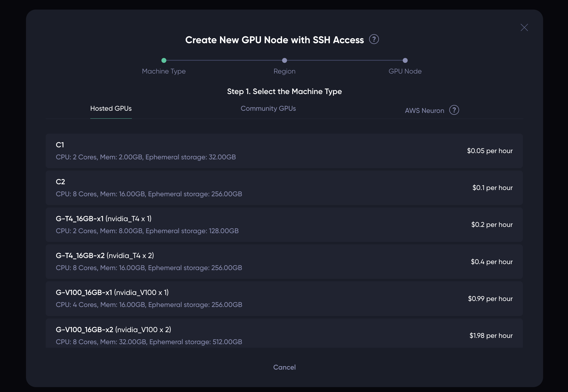Close the Create GPU Node dialog

coord(524,27)
